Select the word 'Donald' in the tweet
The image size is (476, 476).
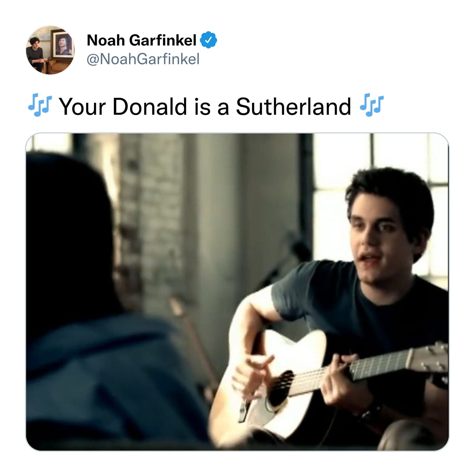[x=149, y=106]
